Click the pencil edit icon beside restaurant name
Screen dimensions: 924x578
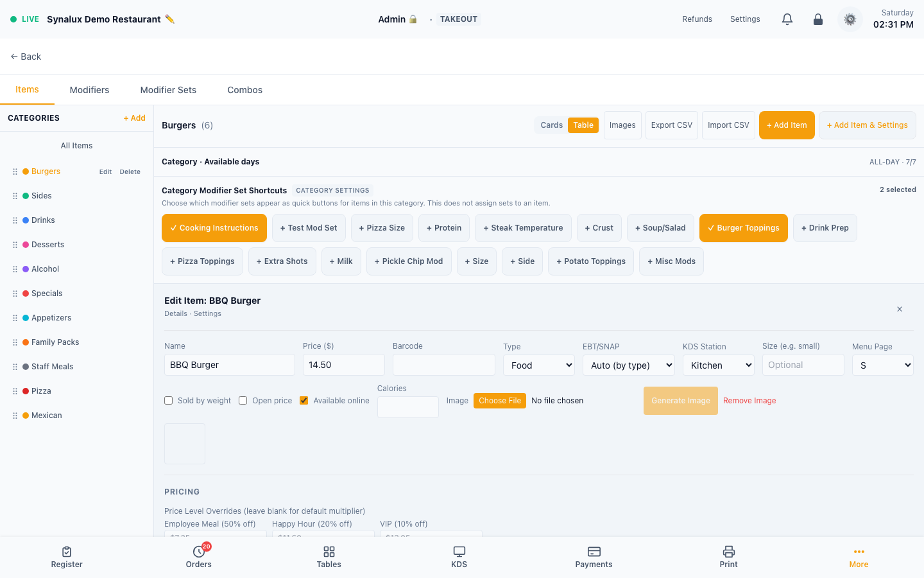(169, 19)
